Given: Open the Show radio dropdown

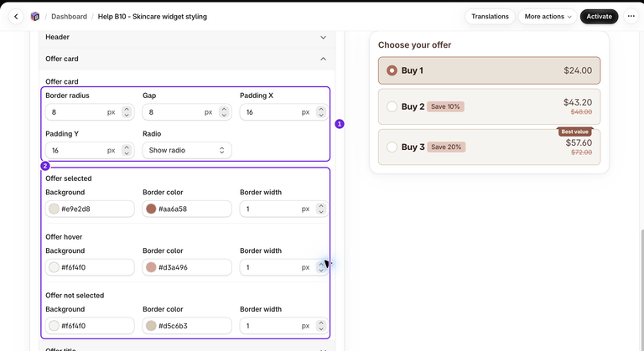Looking at the screenshot, I should click(x=187, y=150).
